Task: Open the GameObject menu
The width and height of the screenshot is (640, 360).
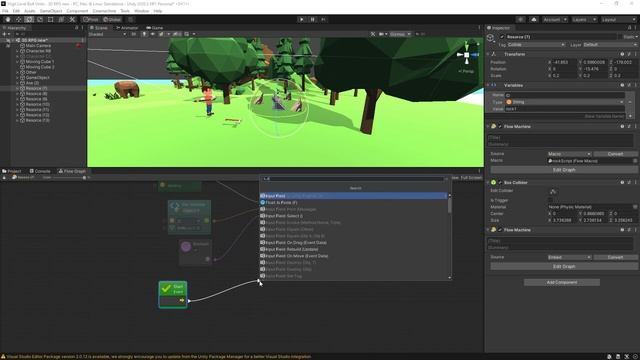Action: (51, 11)
